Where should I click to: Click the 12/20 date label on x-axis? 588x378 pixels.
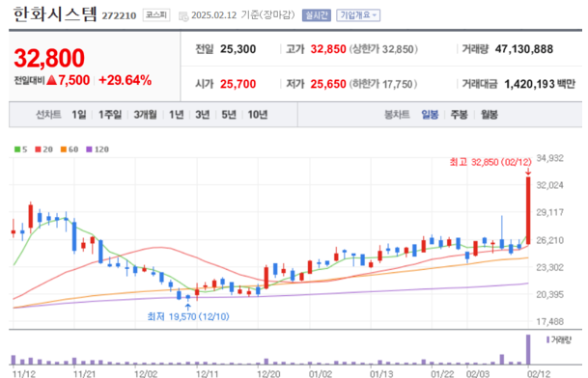point(268,373)
